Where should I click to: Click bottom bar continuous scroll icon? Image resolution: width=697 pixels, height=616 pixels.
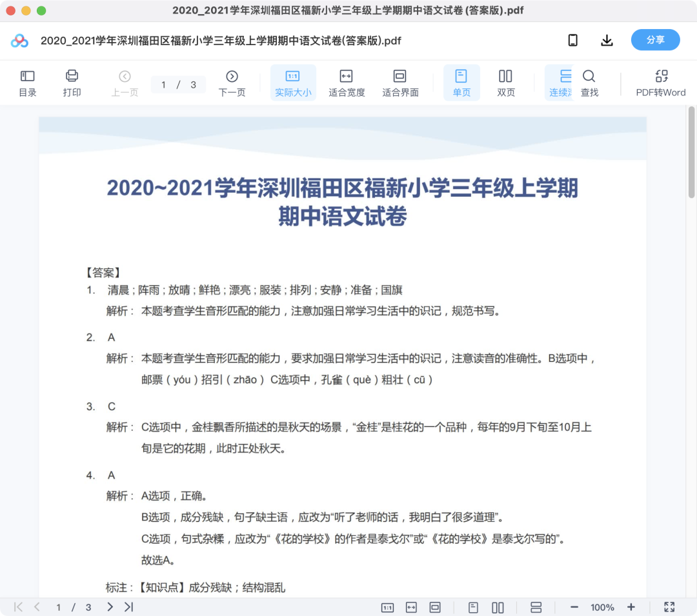pyautogui.click(x=536, y=608)
